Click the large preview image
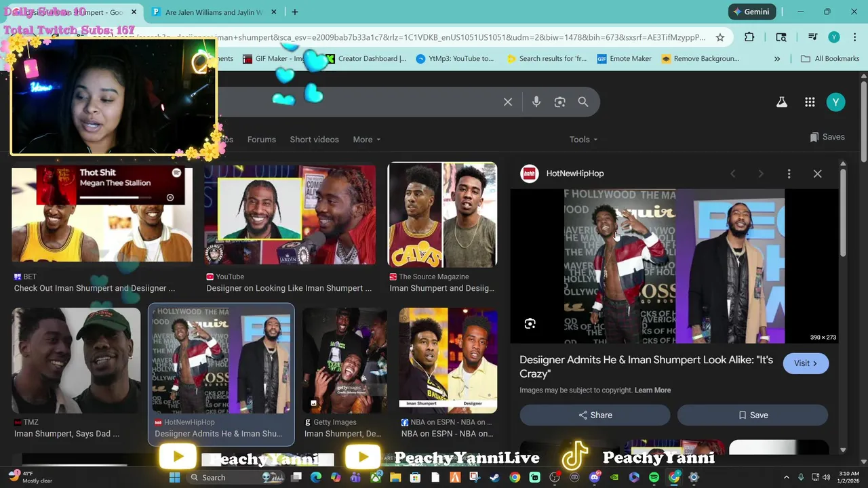This screenshot has width=868, height=488. [x=674, y=266]
